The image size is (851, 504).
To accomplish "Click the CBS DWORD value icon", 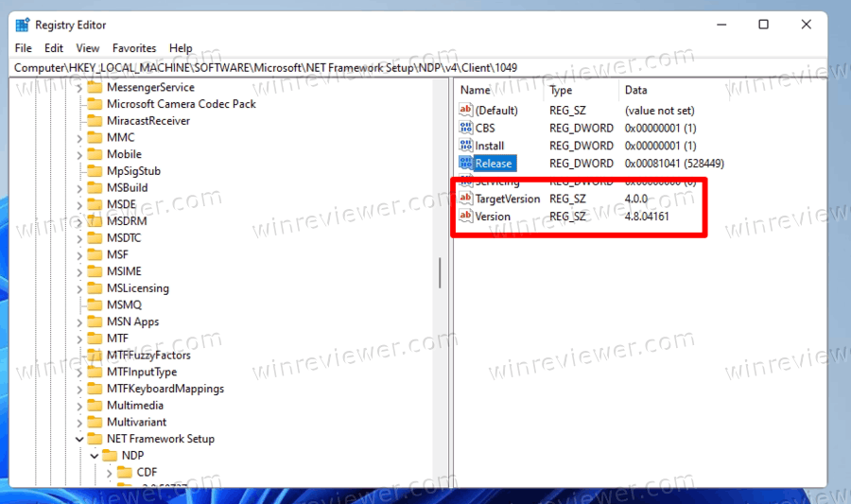I will tap(465, 128).
